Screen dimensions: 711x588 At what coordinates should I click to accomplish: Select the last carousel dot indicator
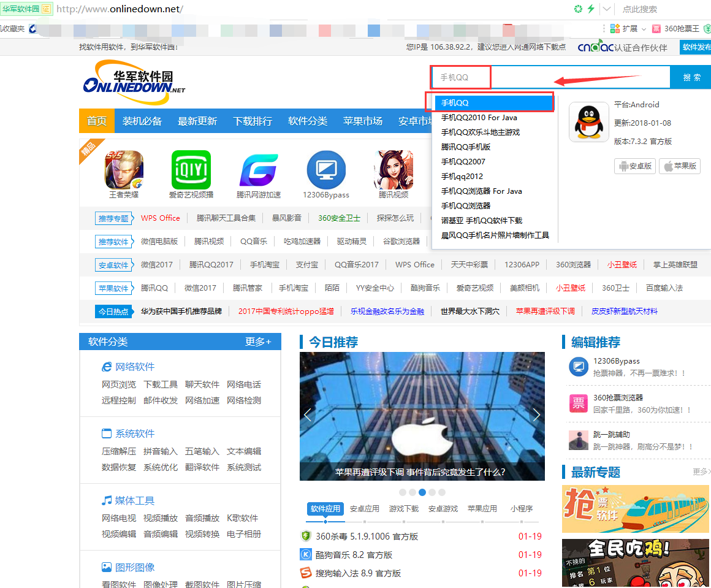442,492
